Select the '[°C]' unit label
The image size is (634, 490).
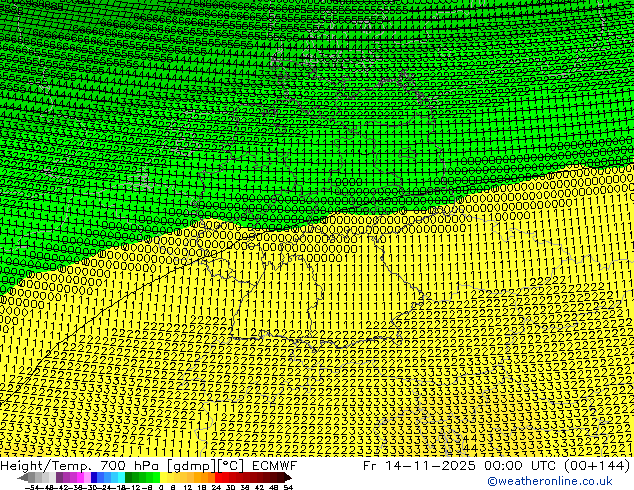coord(231,466)
